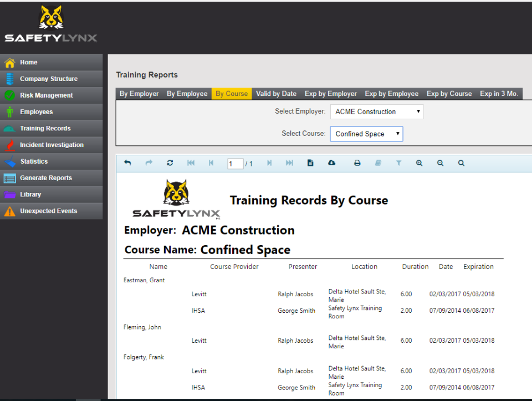Click the Training Records By Course title

309,200
